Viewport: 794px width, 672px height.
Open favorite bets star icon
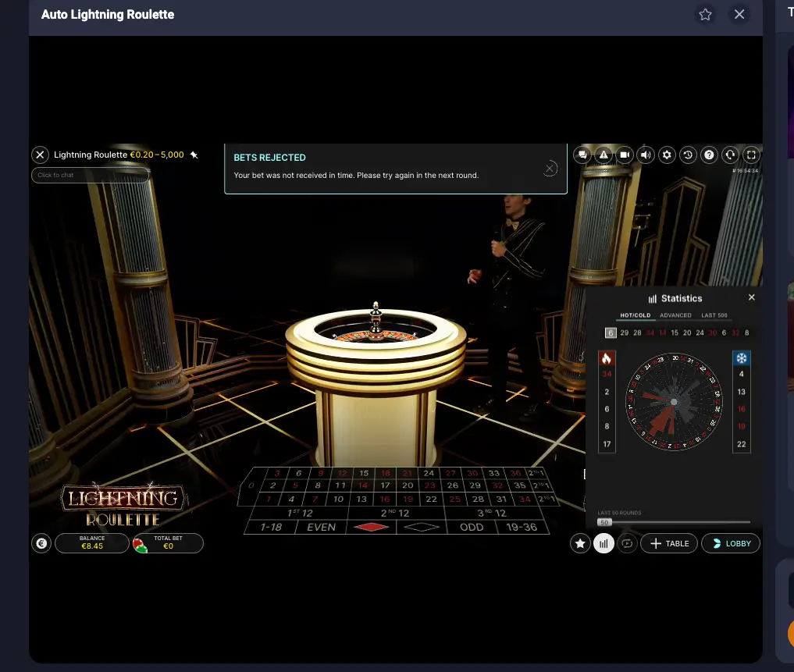(580, 543)
